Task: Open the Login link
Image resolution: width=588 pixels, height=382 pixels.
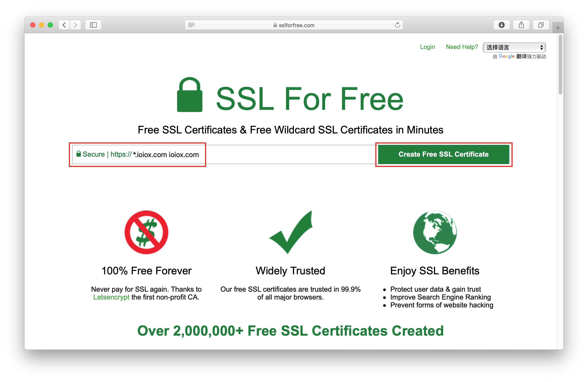Action: pos(427,47)
